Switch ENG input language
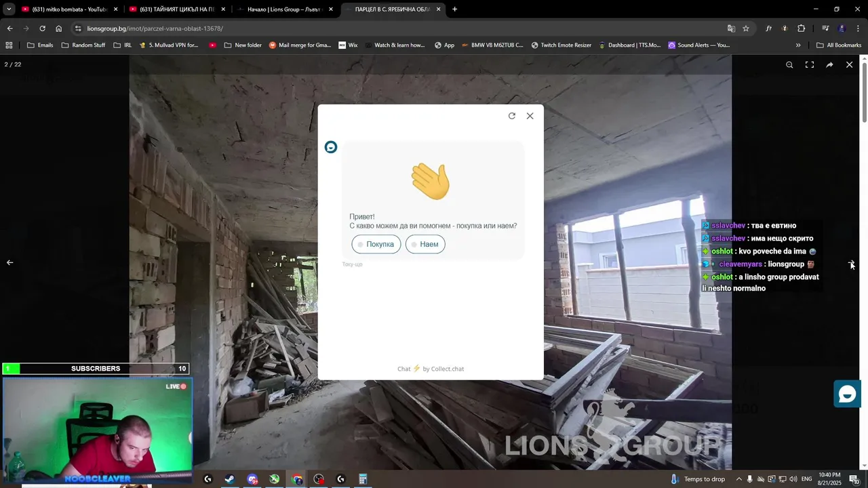This screenshot has height=488, width=868. pos(806,479)
